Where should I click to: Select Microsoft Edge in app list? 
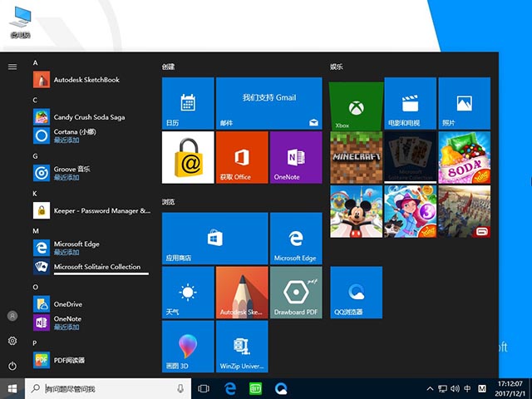[91, 248]
